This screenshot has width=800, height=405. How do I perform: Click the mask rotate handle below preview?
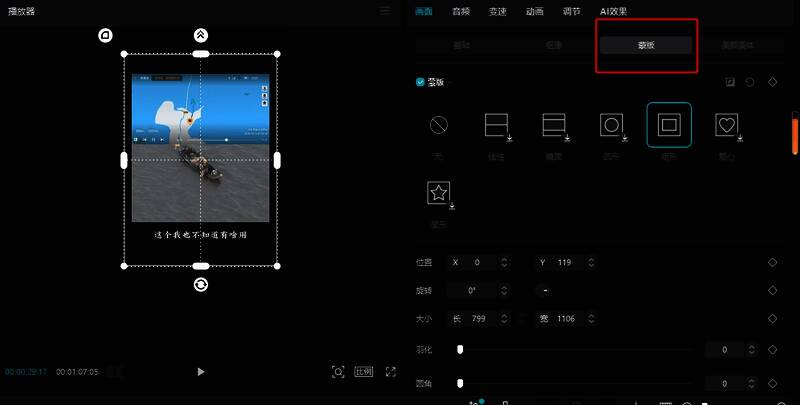click(x=201, y=285)
